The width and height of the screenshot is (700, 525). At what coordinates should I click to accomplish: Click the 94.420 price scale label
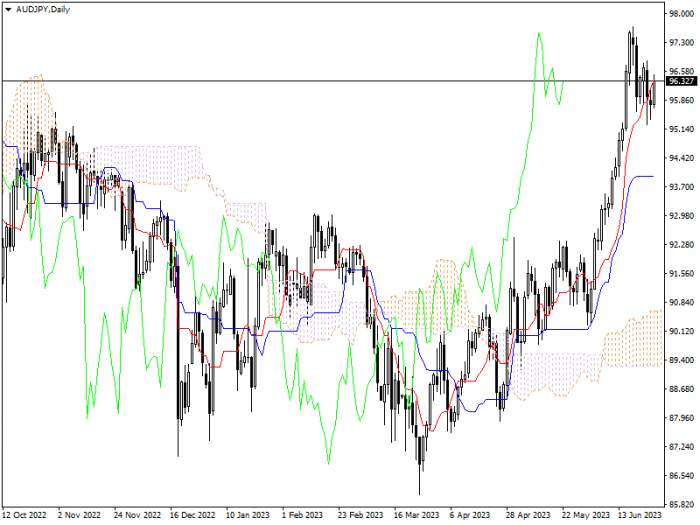[x=682, y=158]
